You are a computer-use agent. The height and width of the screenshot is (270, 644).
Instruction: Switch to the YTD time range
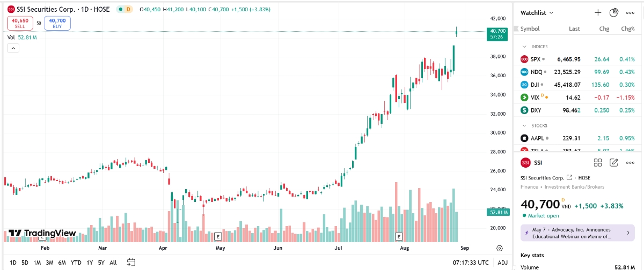(x=76, y=262)
